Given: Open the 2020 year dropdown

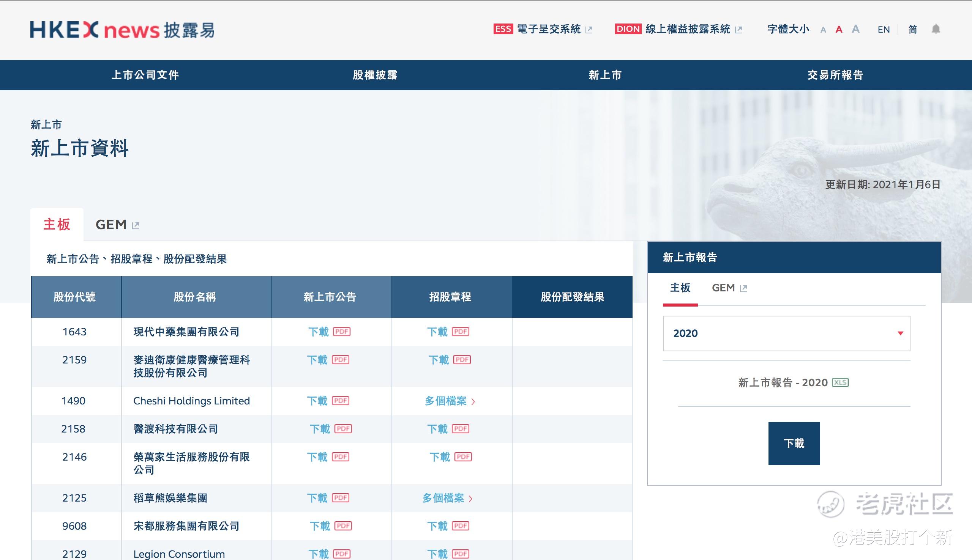Looking at the screenshot, I should click(x=786, y=333).
